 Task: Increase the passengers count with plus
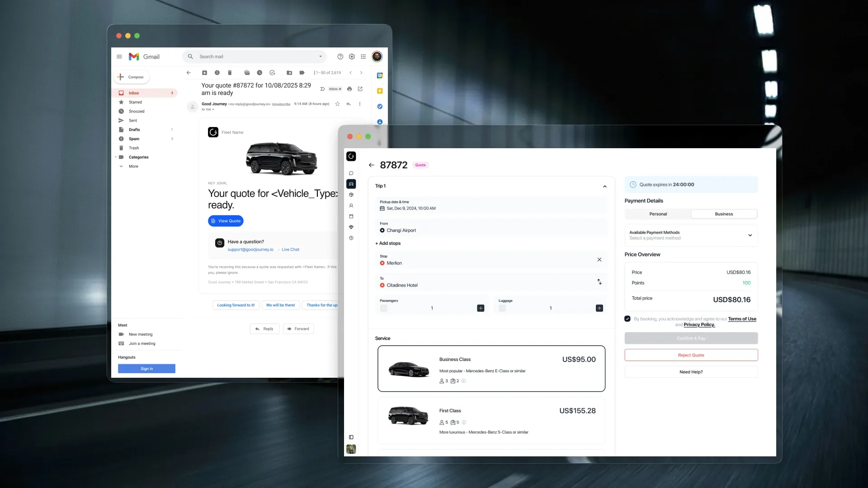(x=481, y=308)
